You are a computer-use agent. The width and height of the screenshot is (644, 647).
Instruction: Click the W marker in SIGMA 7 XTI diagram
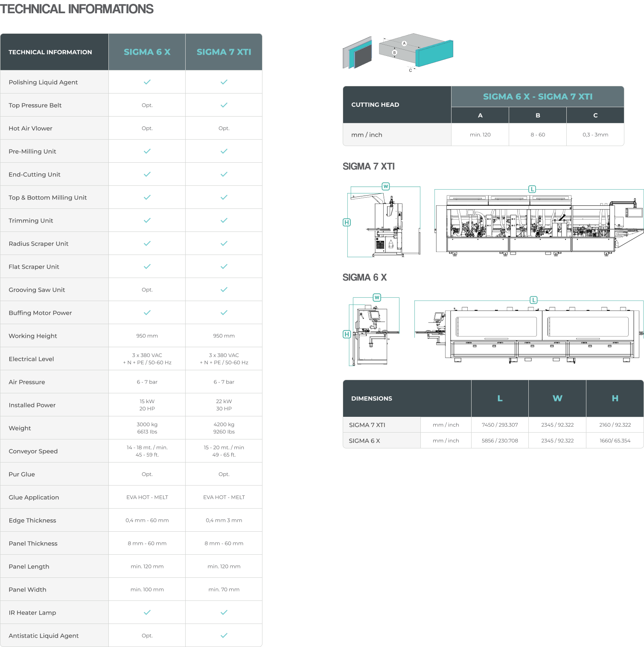[386, 187]
